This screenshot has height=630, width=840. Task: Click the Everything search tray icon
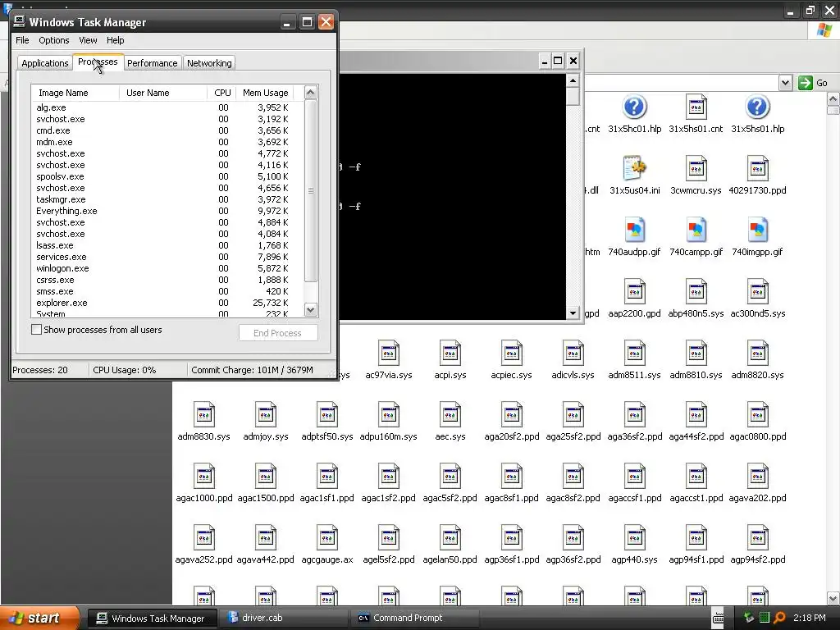[779, 618]
